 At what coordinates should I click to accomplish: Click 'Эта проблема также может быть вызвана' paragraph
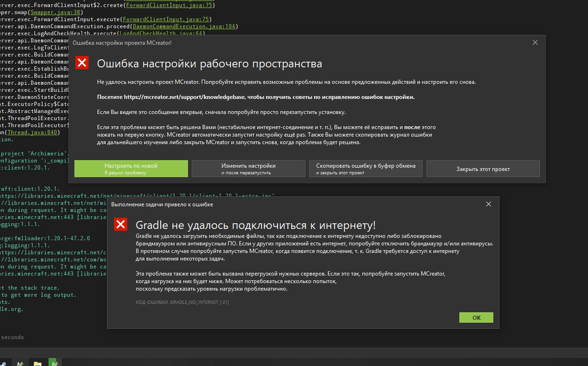[x=291, y=281]
